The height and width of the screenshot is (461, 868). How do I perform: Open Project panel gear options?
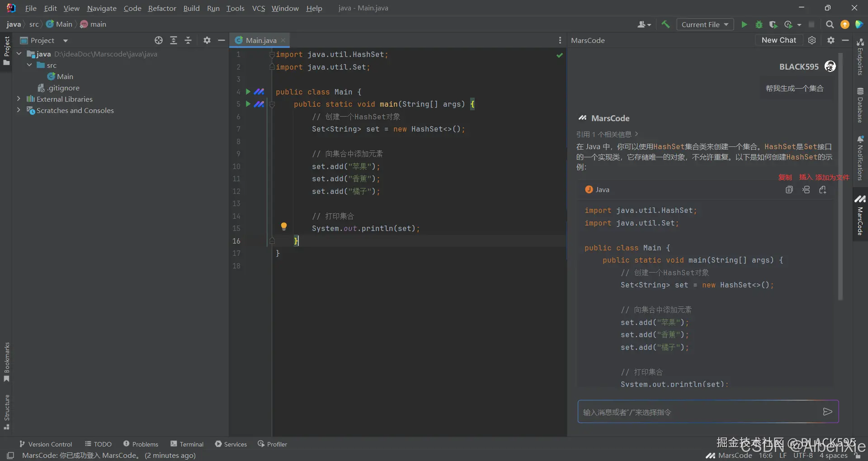[207, 40]
